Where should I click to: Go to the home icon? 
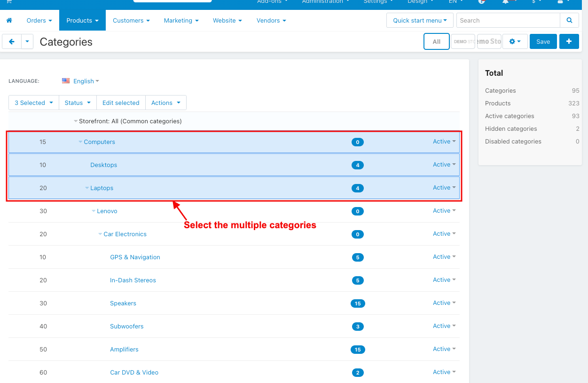coord(9,21)
